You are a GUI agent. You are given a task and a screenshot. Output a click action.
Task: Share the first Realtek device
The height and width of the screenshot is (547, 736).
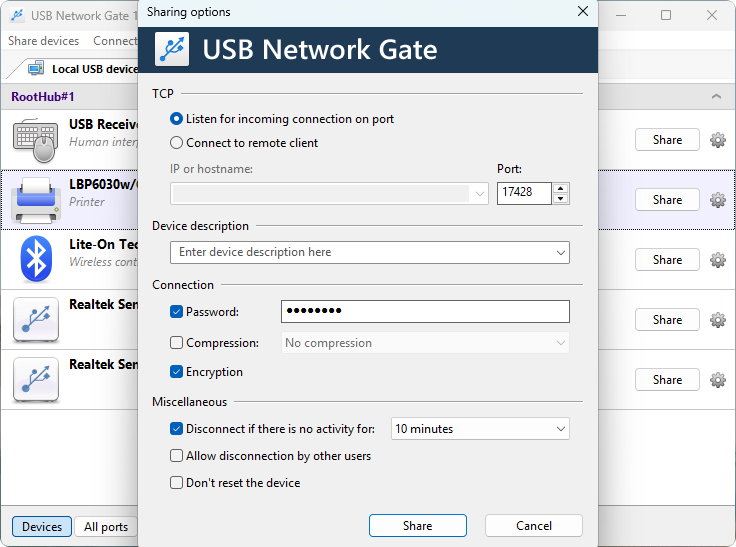pos(667,320)
